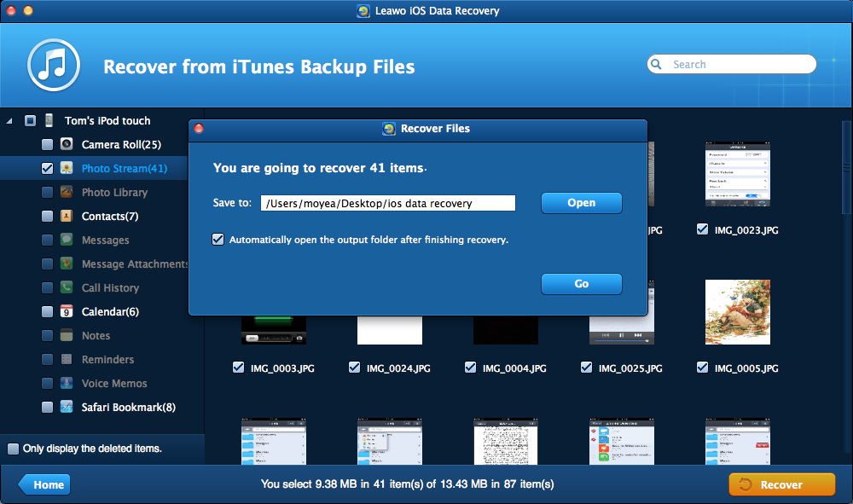This screenshot has width=853, height=504.
Task: Enable Only display the deleted items
Action: pyautogui.click(x=13, y=449)
